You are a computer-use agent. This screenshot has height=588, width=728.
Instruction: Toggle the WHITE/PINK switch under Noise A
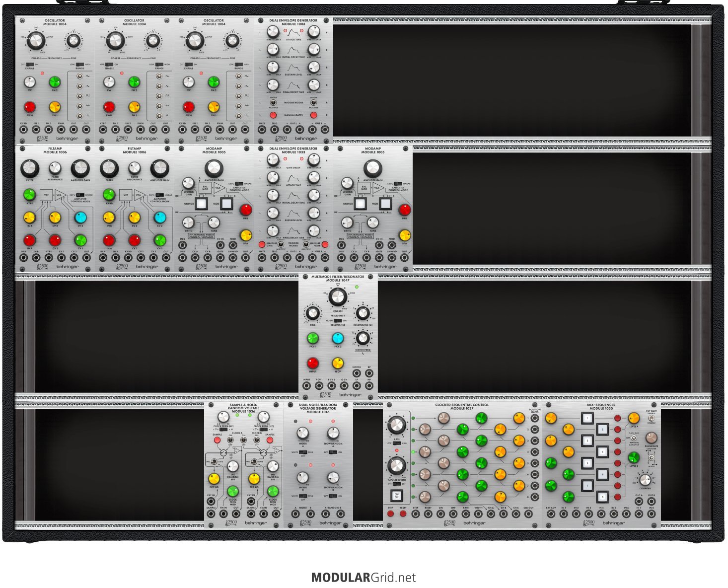click(303, 452)
